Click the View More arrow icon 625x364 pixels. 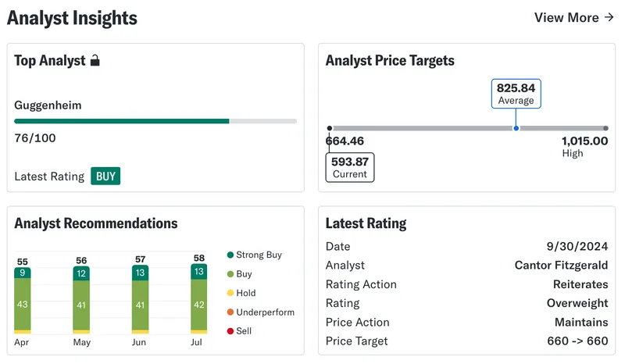click(x=609, y=17)
